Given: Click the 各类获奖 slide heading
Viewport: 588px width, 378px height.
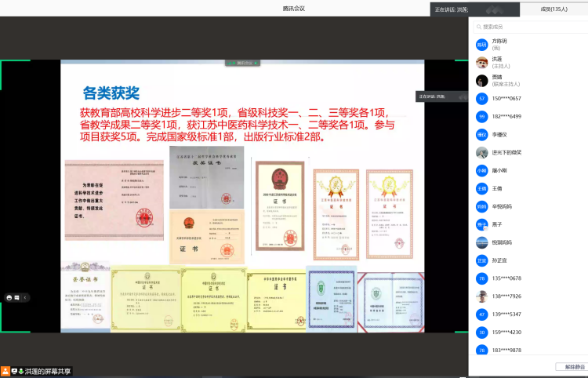Looking at the screenshot, I should click(x=111, y=93).
